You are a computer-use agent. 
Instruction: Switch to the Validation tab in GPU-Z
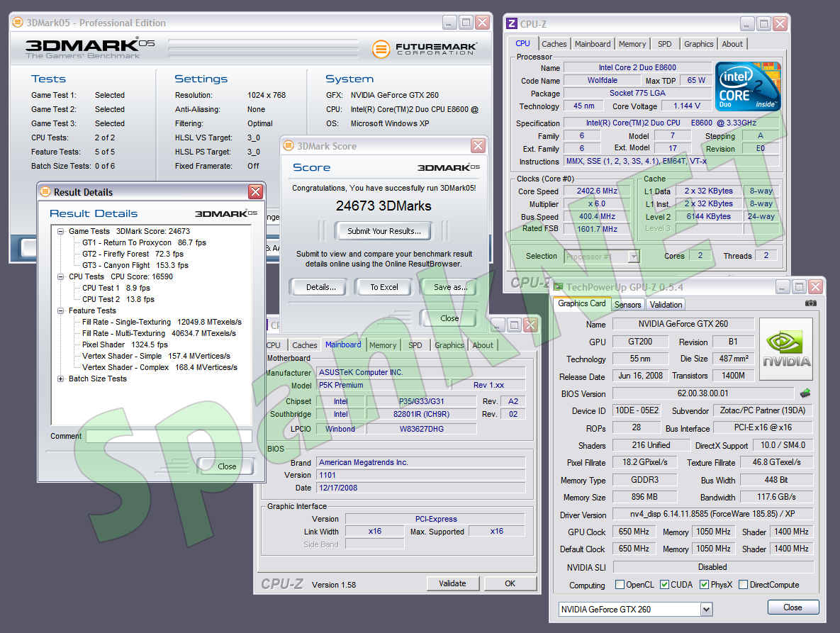pyautogui.click(x=666, y=304)
